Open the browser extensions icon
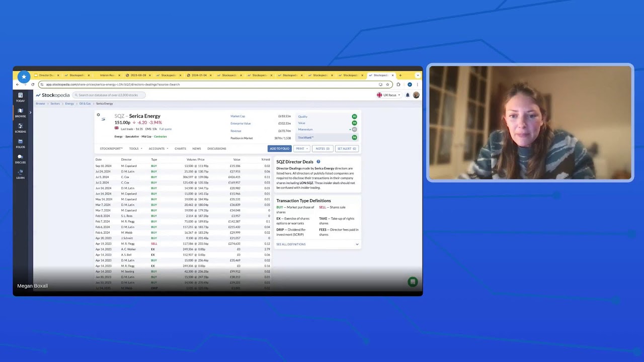This screenshot has height=362, width=644. [x=398, y=84]
